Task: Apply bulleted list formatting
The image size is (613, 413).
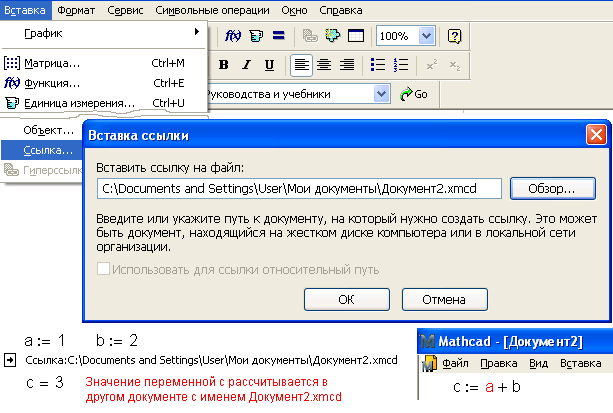Action: coord(378,65)
